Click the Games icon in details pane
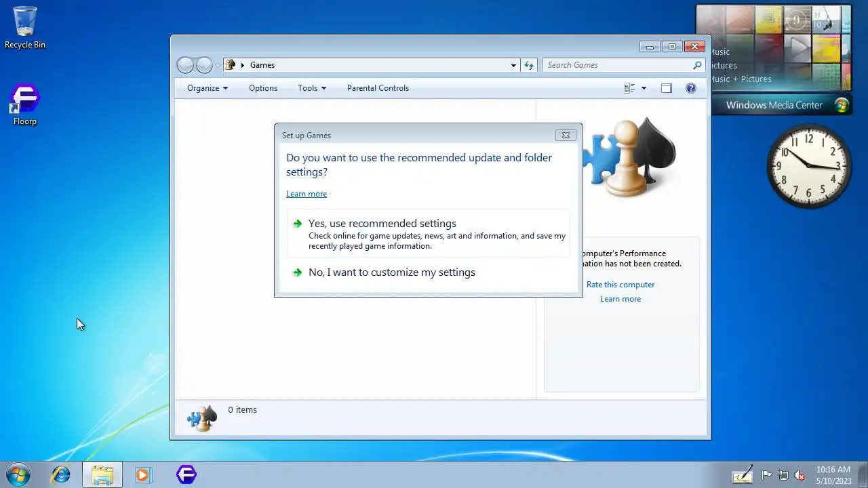Screen dimensions: 868x488 click(x=202, y=418)
